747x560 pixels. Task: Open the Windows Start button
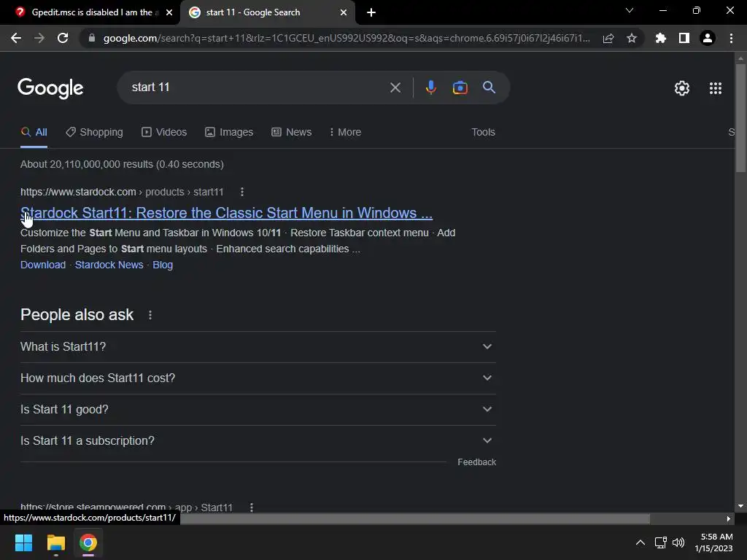23,542
